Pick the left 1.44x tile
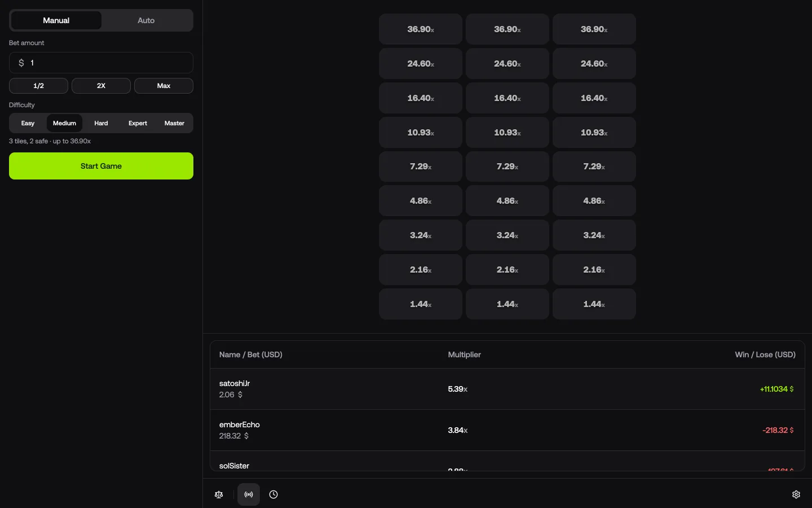Screen dimensions: 812x508 pyautogui.click(x=421, y=304)
